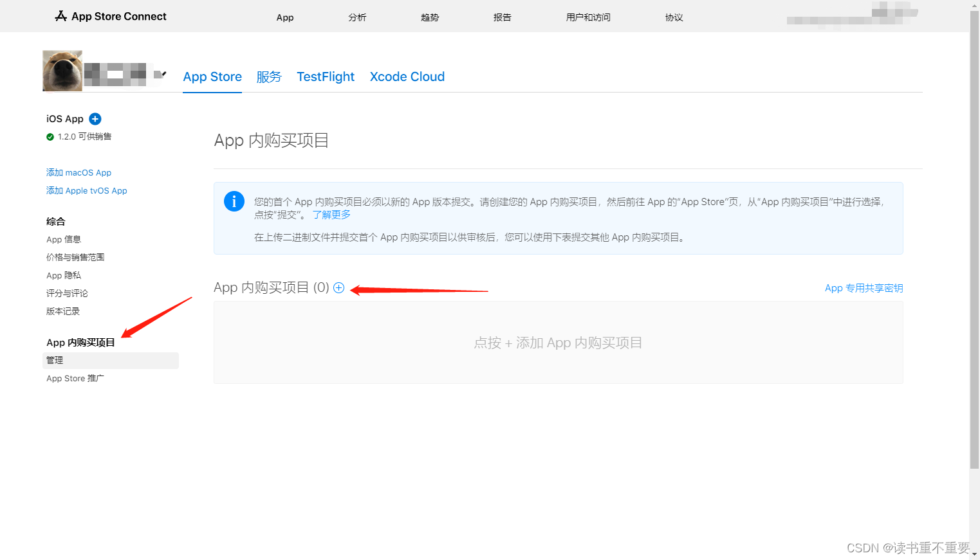Click 添加 macOS App link
Image resolution: width=980 pixels, height=560 pixels.
79,172
